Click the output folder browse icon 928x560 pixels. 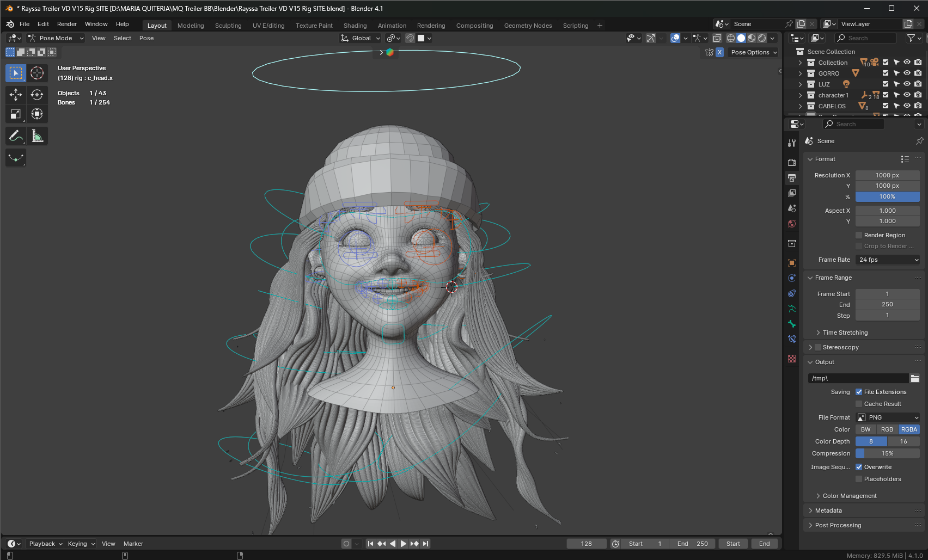pos(915,378)
